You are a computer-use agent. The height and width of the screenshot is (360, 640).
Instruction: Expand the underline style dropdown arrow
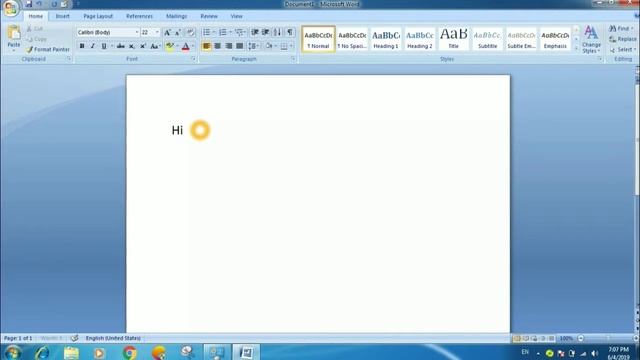coord(111,46)
